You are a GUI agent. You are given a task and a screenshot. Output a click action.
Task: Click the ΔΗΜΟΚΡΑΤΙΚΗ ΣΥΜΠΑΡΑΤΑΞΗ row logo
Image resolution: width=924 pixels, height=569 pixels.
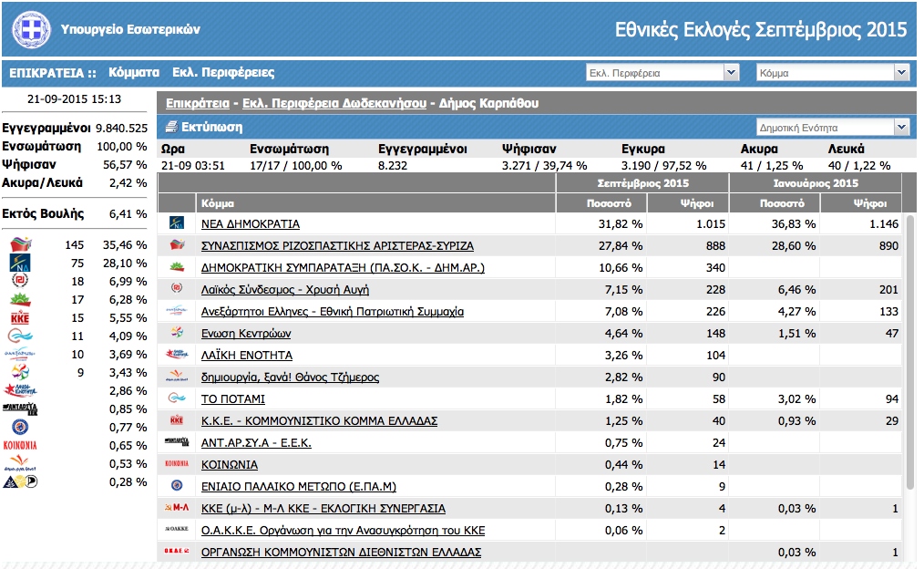tap(177, 267)
